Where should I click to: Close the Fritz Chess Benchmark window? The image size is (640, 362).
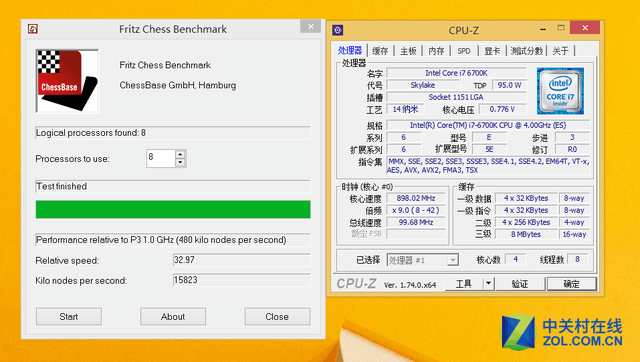tap(311, 26)
